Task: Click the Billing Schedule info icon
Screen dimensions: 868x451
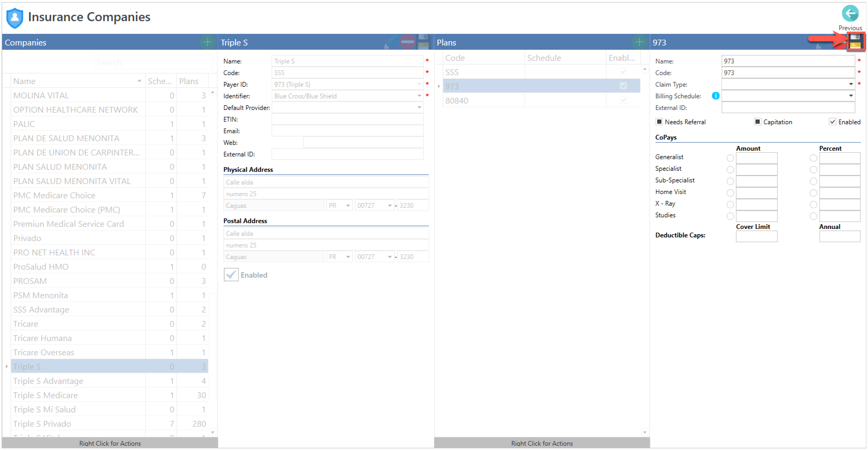Action: pos(716,96)
